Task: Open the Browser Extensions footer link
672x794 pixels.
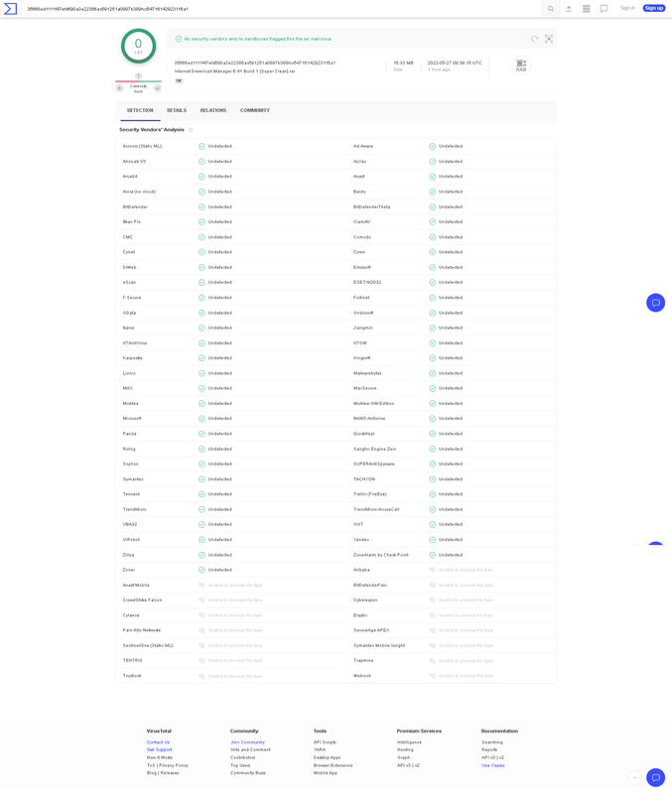Action: [333, 765]
